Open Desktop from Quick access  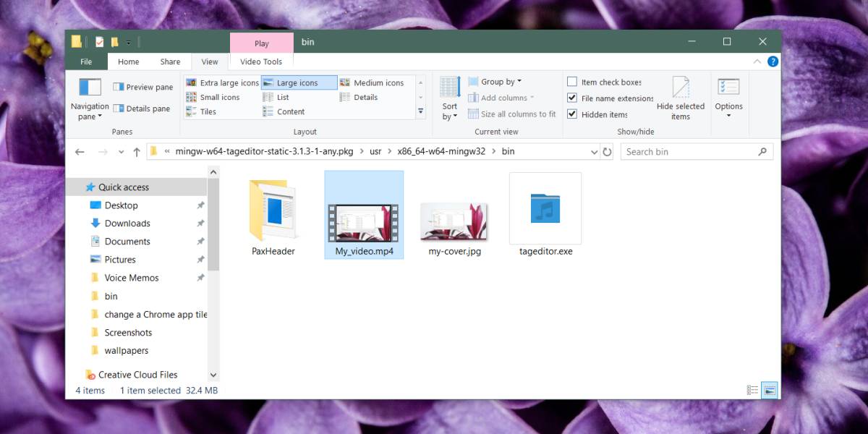pyautogui.click(x=121, y=205)
